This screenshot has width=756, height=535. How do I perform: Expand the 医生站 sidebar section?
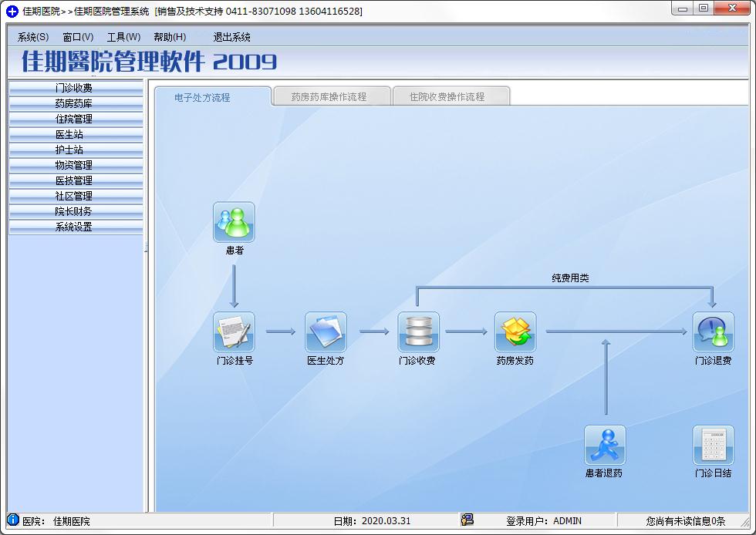tap(76, 134)
